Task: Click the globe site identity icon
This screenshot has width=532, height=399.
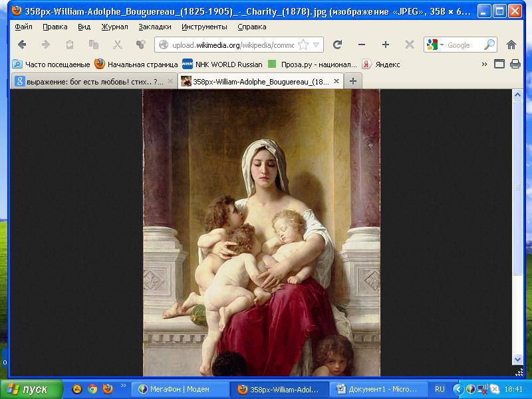Action: click(x=164, y=45)
